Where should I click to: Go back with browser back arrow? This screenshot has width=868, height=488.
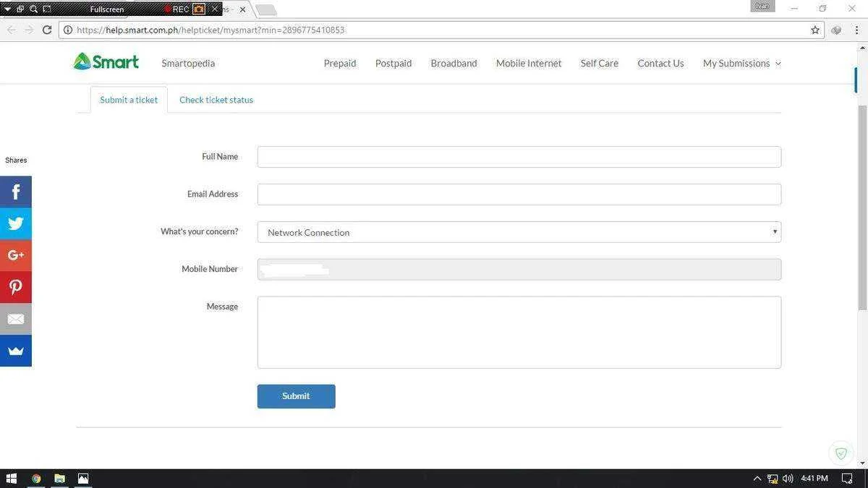[x=11, y=30]
